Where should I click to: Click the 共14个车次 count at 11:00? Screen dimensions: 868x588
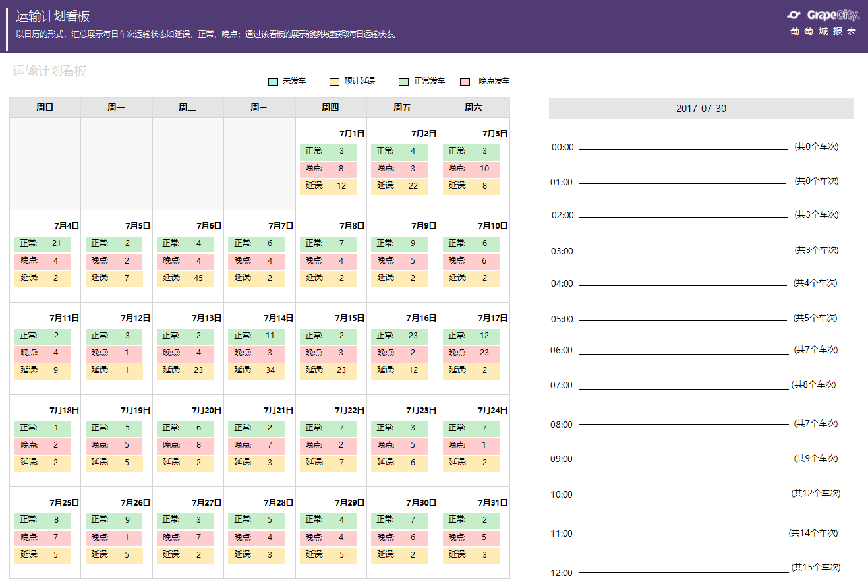click(x=813, y=533)
